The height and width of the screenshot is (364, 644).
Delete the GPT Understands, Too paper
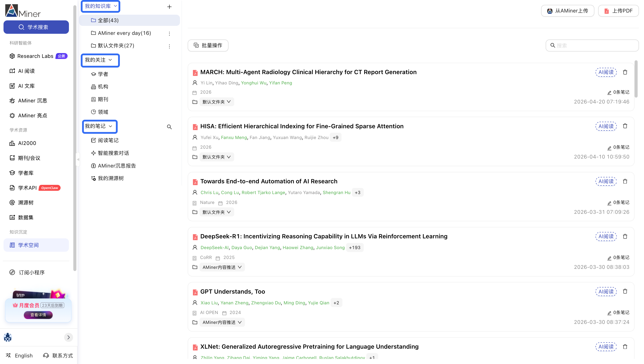625,291
